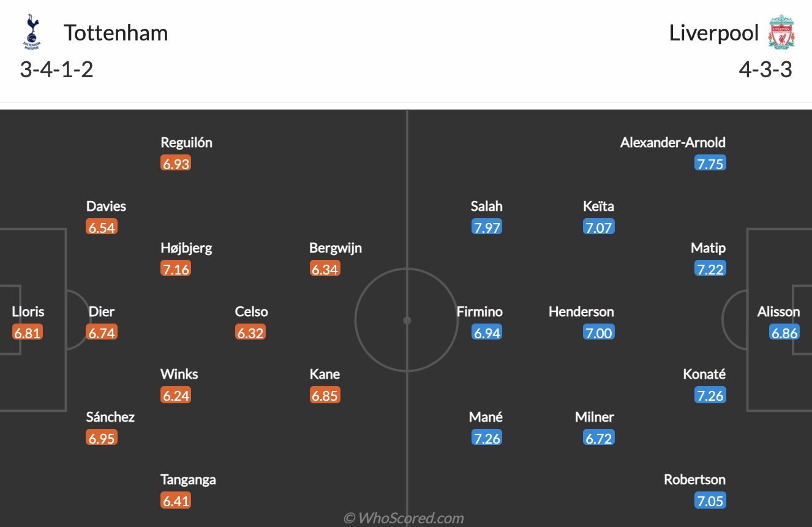Click Tanganga's 6.41 rating badge
Viewport: 812px width, 527px height.
tap(176, 501)
